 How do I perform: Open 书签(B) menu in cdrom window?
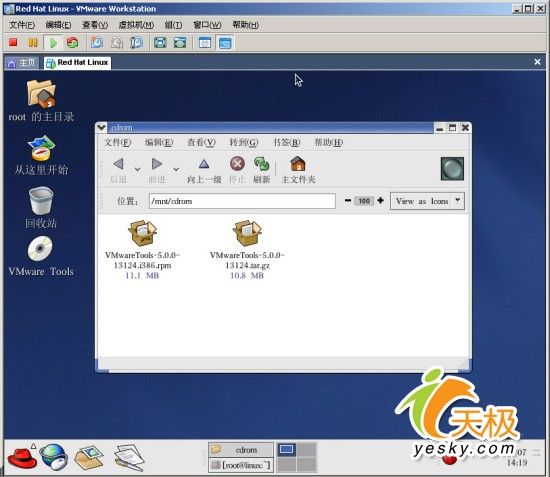tap(286, 142)
